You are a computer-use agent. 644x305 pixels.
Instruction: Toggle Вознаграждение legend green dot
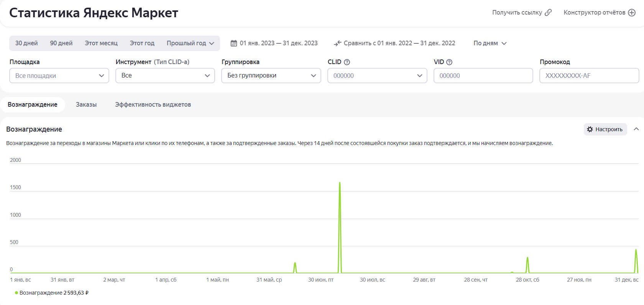pyautogui.click(x=16, y=293)
